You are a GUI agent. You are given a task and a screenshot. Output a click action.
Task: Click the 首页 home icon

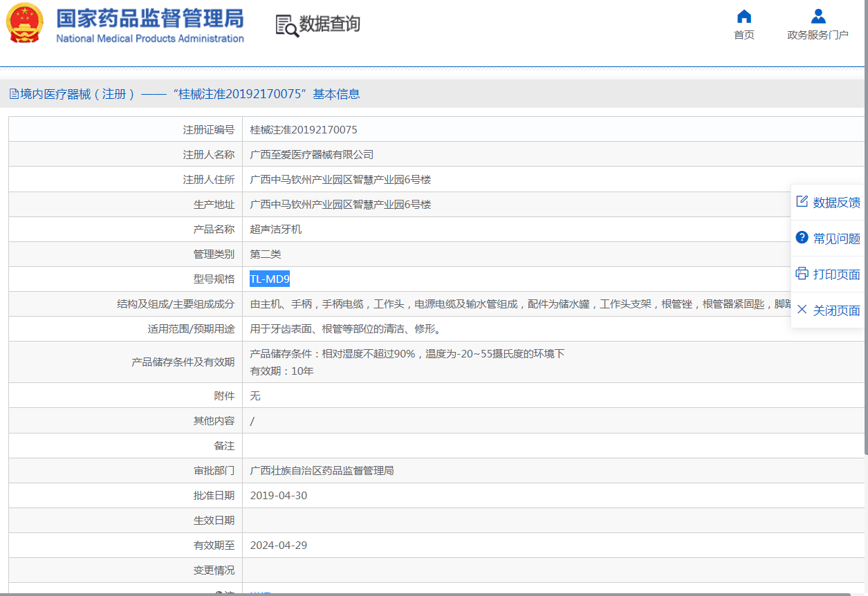point(744,17)
